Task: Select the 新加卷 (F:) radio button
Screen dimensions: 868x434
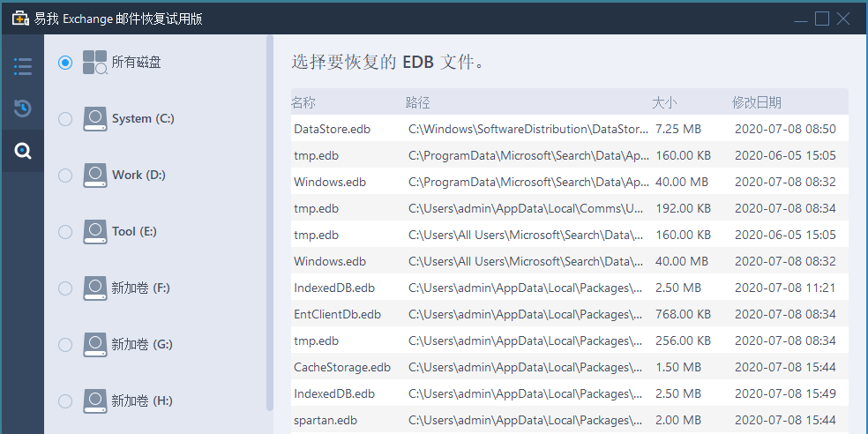Action: click(x=65, y=288)
